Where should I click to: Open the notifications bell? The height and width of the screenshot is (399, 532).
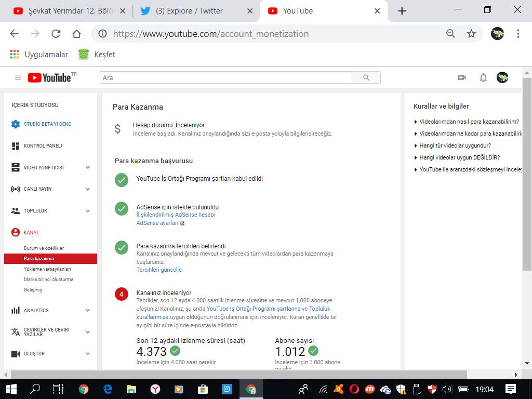tap(484, 78)
